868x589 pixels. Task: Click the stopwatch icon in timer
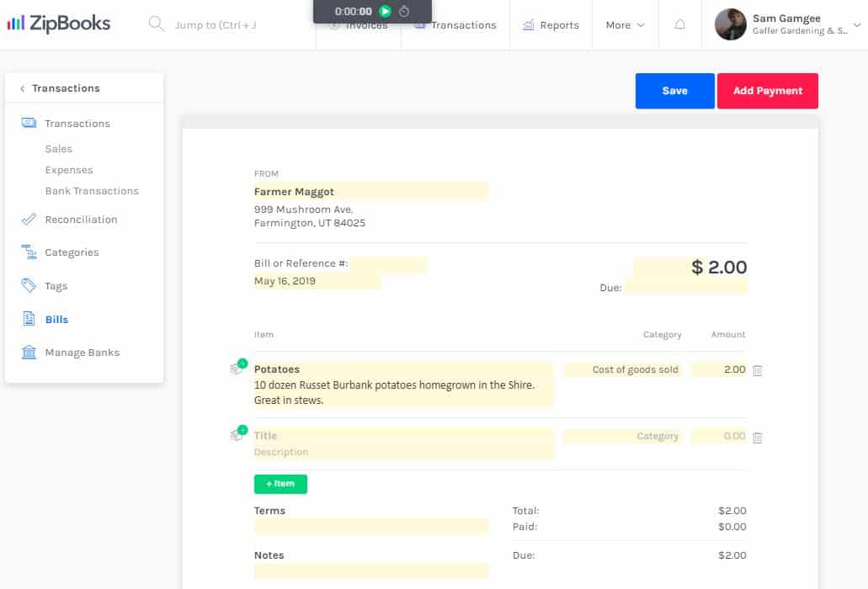404,11
